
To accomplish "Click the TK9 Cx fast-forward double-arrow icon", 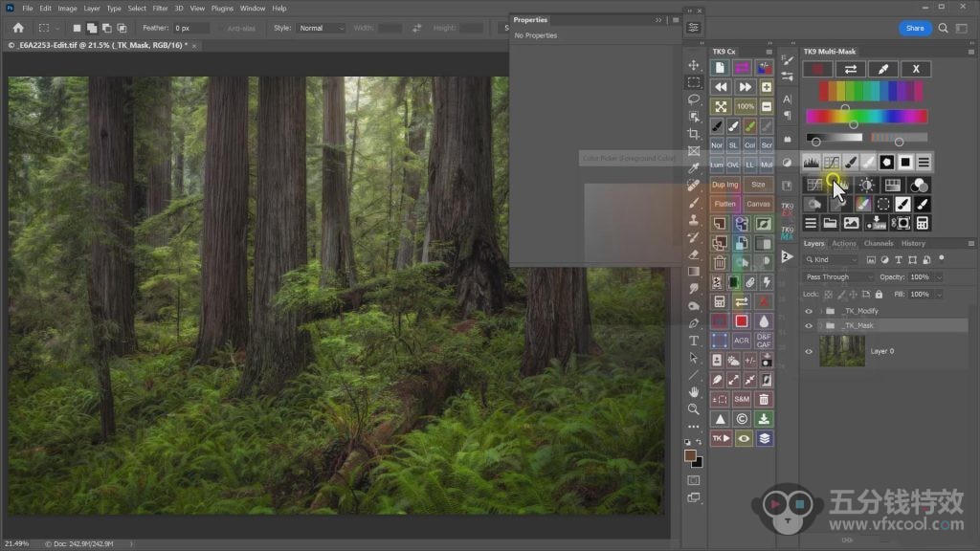I will (x=745, y=87).
